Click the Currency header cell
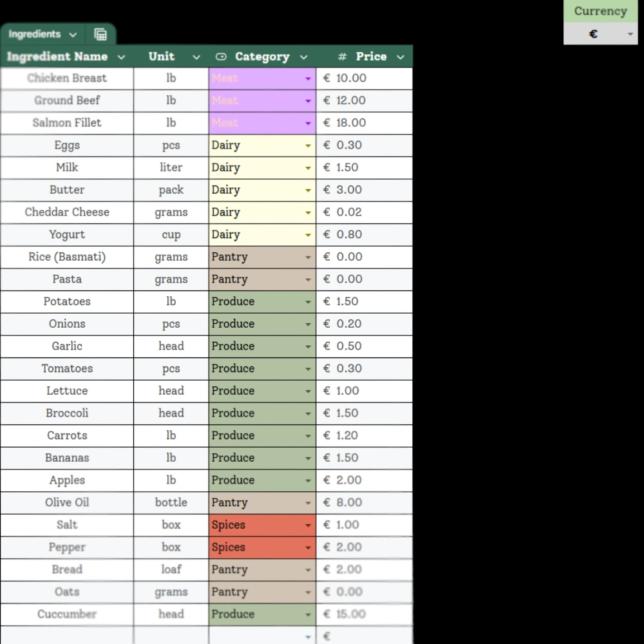The image size is (644, 644). pos(600,11)
